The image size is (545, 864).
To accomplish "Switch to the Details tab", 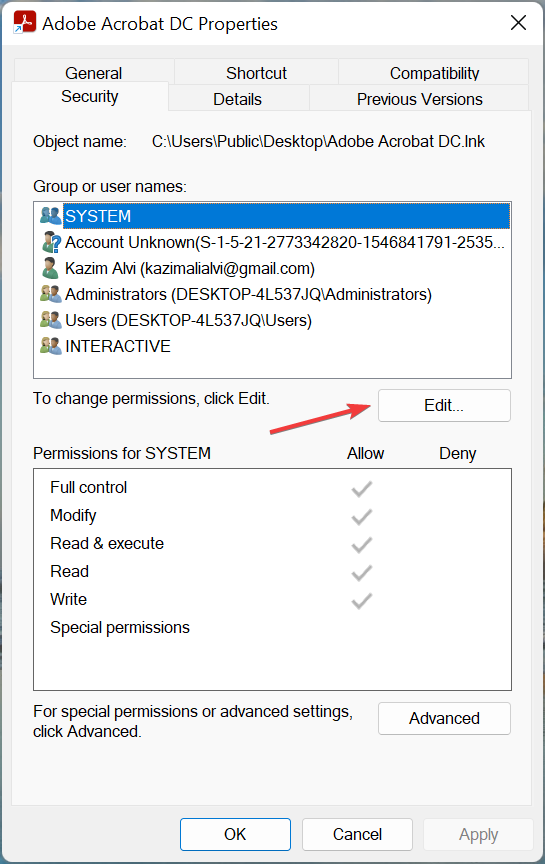I will (238, 99).
